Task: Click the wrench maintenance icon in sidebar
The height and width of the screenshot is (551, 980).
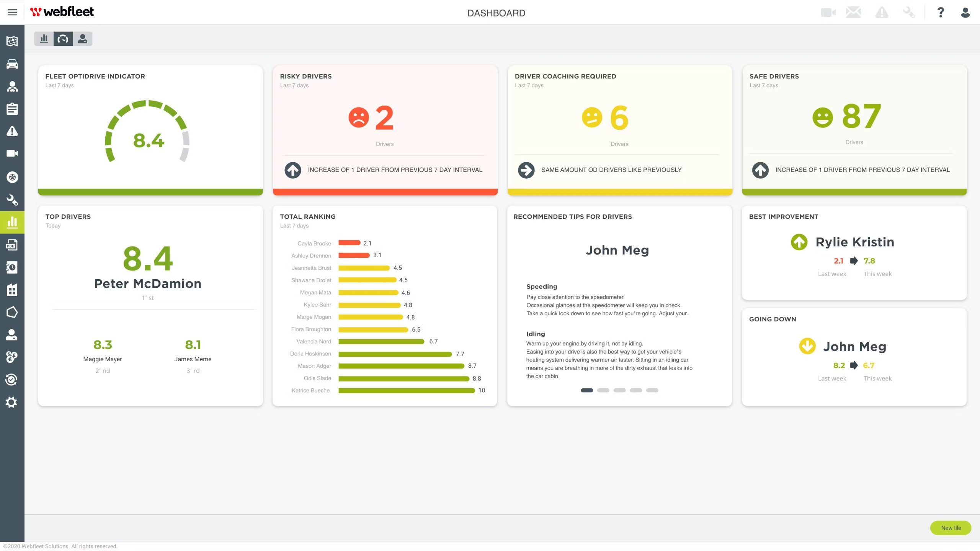Action: coord(12,200)
